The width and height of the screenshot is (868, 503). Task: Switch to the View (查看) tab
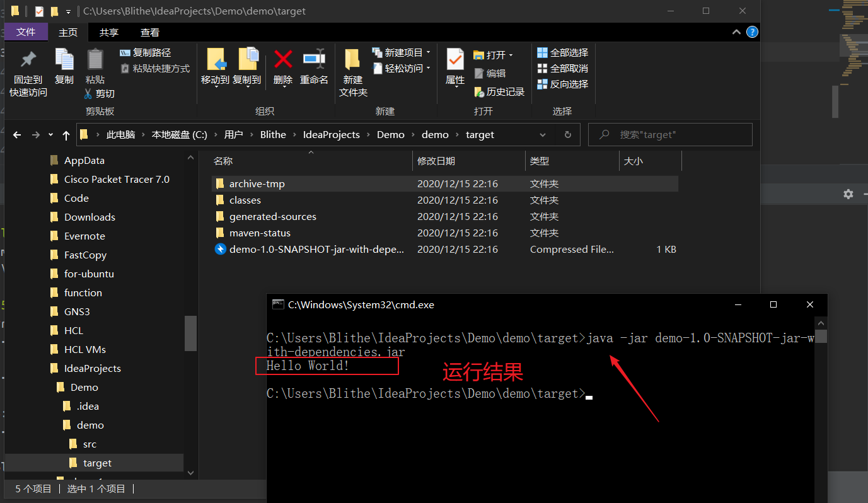[x=150, y=33]
